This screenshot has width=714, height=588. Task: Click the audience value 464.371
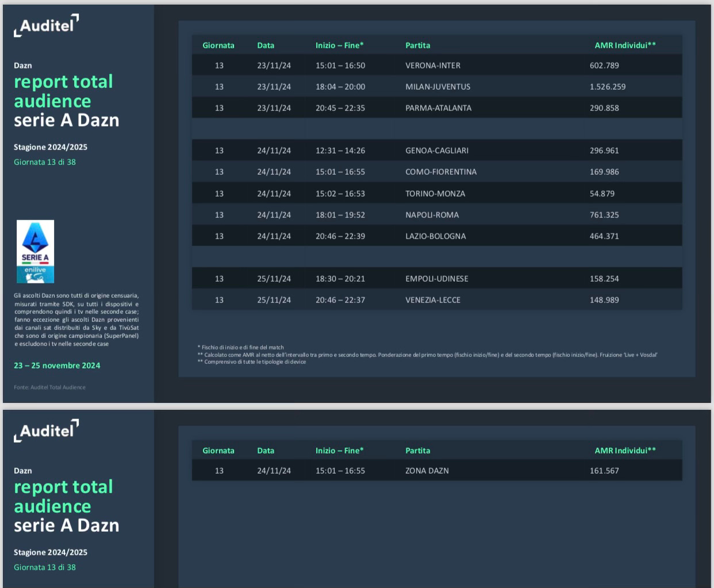(x=604, y=236)
